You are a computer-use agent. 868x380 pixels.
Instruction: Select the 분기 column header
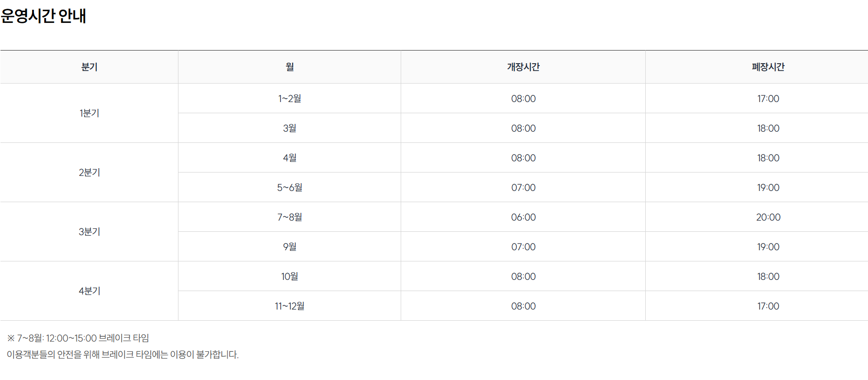tap(89, 67)
